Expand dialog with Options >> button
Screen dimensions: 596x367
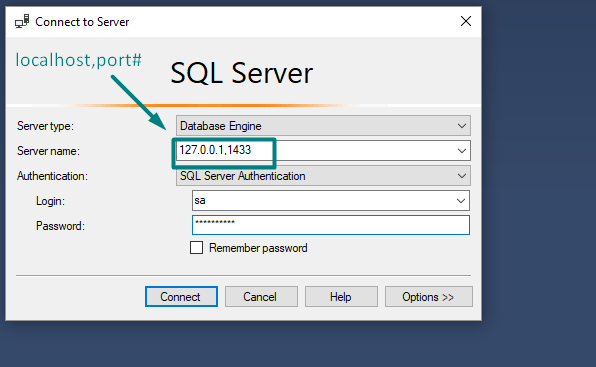[429, 296]
